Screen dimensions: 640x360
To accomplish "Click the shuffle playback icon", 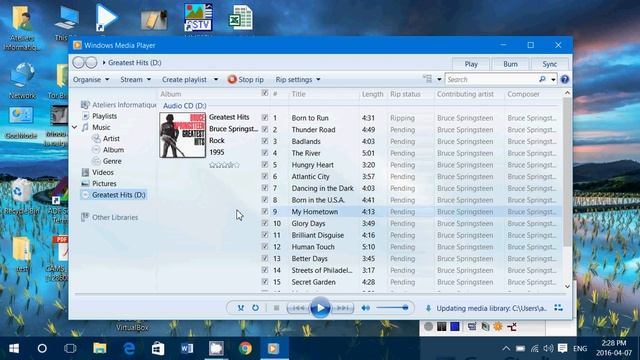I will click(241, 308).
